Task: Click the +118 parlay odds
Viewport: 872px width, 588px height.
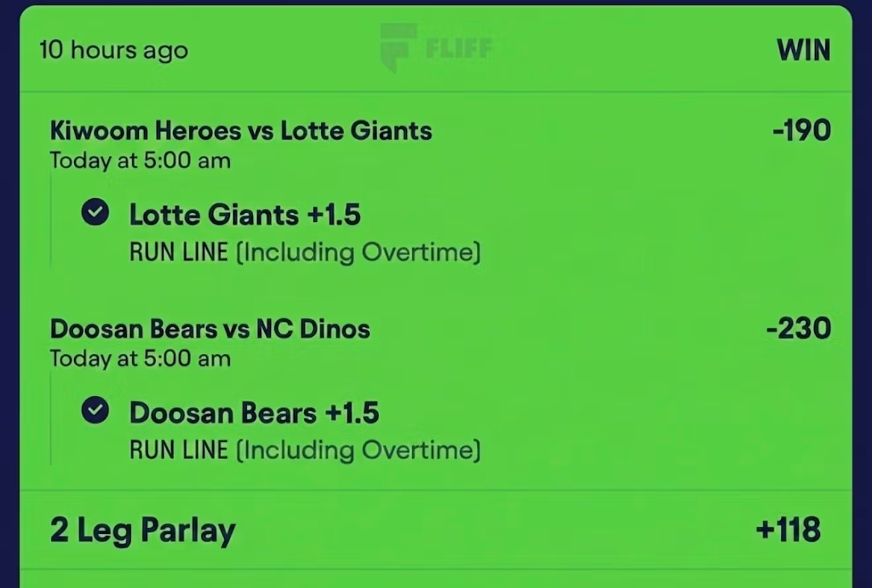Action: pos(788,530)
